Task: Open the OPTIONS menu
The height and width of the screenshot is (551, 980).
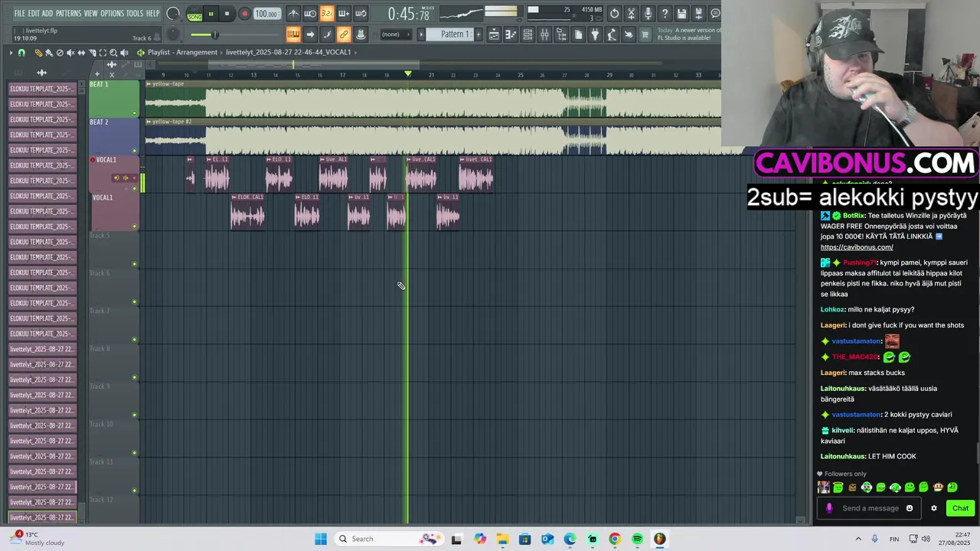Action: click(112, 14)
